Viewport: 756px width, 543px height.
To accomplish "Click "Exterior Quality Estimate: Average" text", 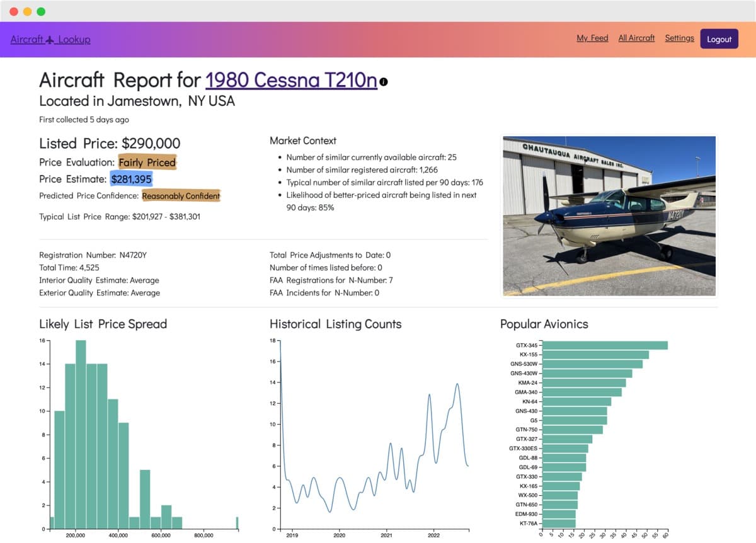I will pyautogui.click(x=100, y=293).
